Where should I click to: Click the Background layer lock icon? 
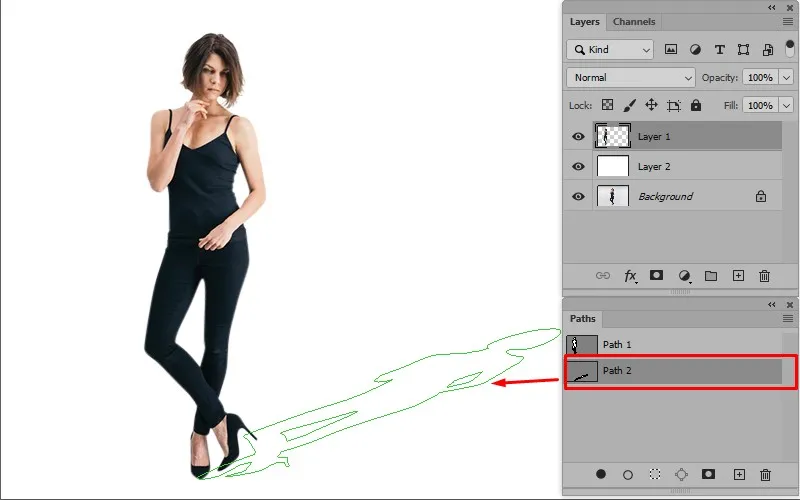tap(761, 196)
